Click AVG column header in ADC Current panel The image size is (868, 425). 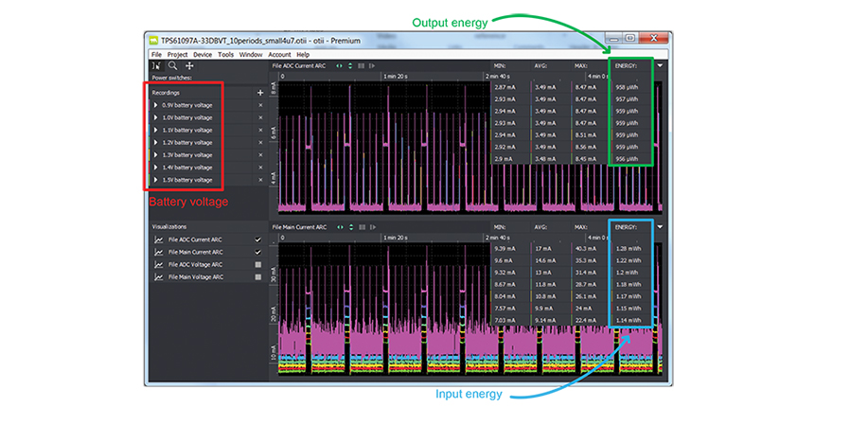point(540,66)
